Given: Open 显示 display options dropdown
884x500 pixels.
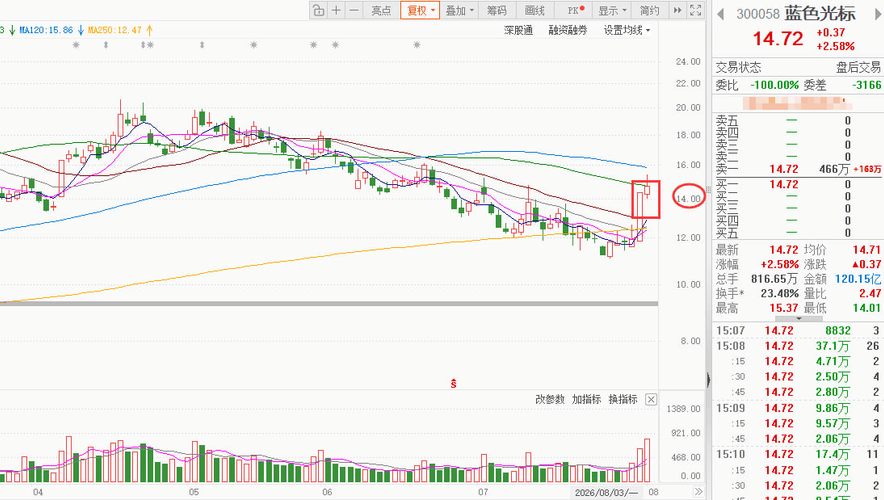Looking at the screenshot, I should pos(612,10).
